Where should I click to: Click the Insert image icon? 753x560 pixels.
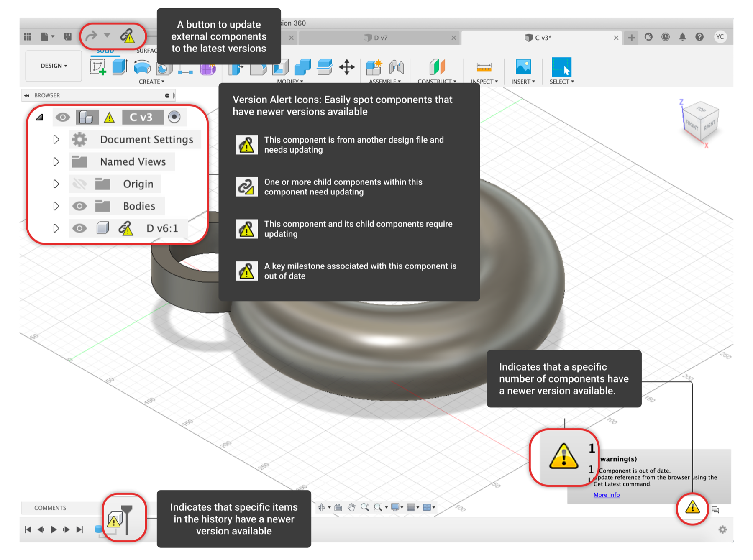[523, 67]
